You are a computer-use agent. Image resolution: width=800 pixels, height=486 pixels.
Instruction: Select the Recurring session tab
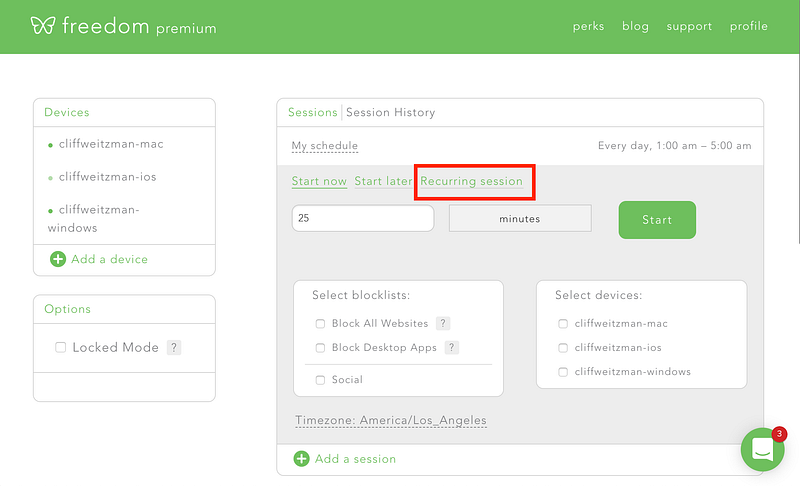(x=471, y=181)
